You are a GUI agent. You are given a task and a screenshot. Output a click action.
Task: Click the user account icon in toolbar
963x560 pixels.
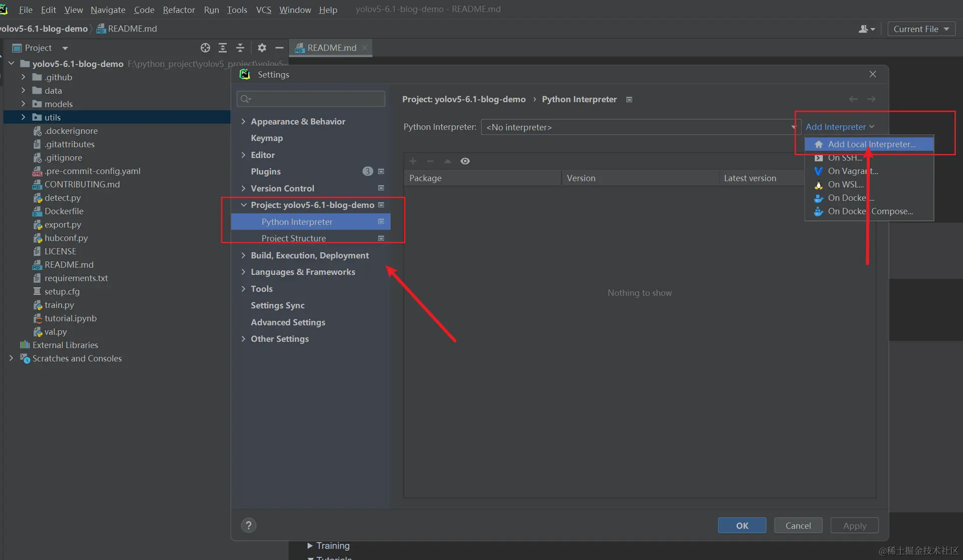pos(866,29)
